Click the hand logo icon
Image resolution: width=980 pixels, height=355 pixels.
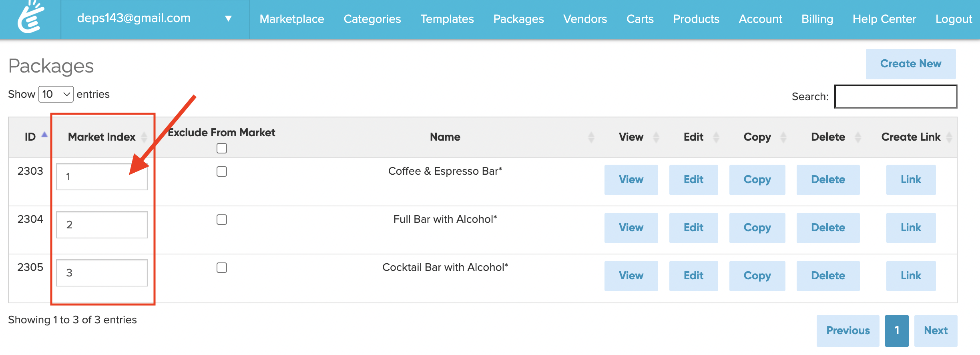pos(30,18)
